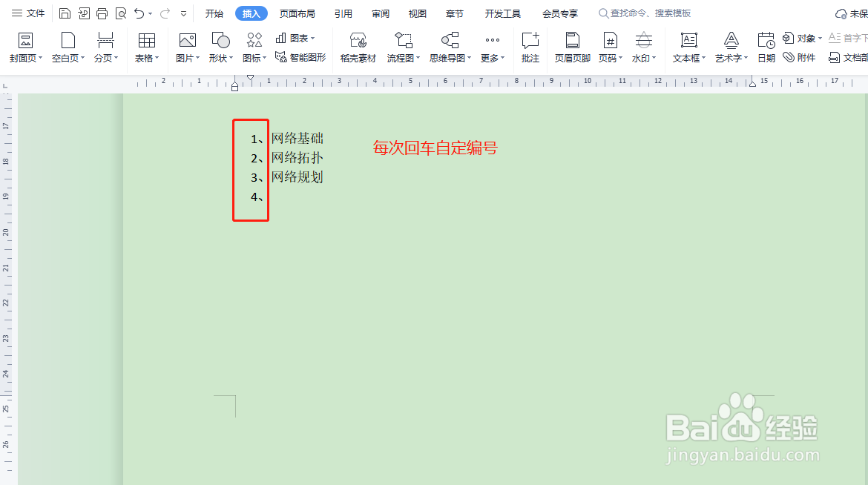Click in the text 网络拓扑
The image size is (868, 485).
point(297,158)
